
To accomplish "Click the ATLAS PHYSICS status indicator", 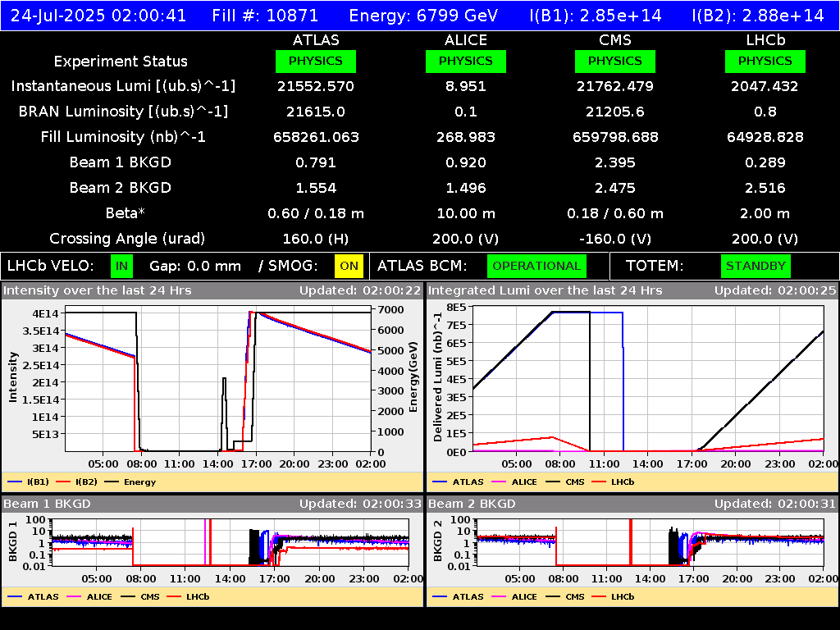I will coord(316,61).
